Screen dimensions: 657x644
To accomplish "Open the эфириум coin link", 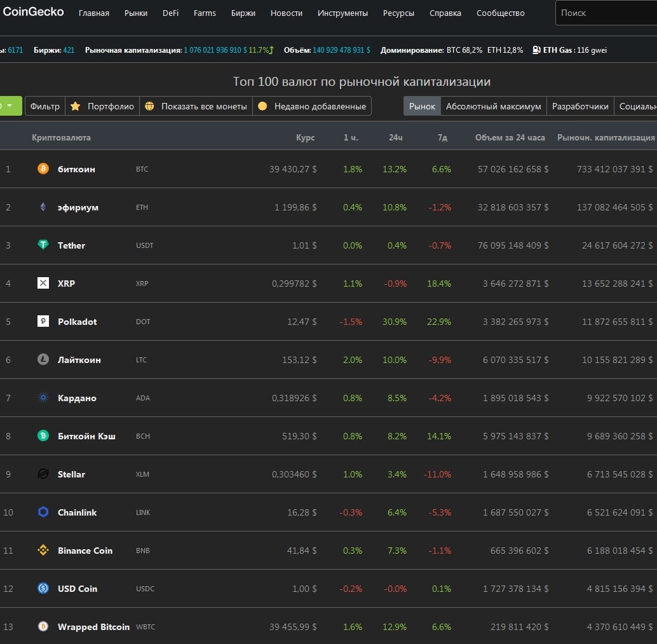I will point(78,207).
